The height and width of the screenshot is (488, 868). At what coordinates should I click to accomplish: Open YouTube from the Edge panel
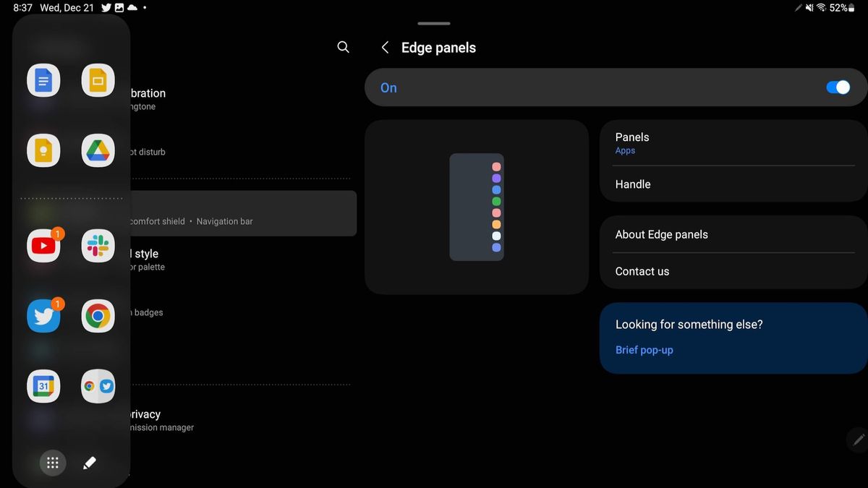[x=43, y=245]
